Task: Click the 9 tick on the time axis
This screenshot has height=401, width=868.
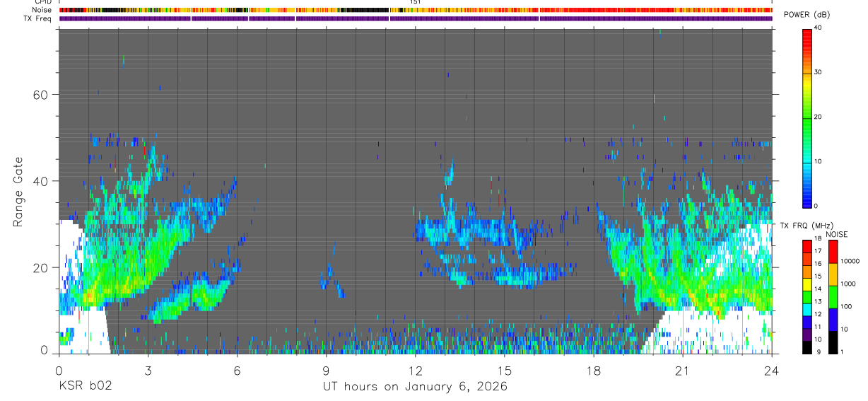Action: click(326, 370)
